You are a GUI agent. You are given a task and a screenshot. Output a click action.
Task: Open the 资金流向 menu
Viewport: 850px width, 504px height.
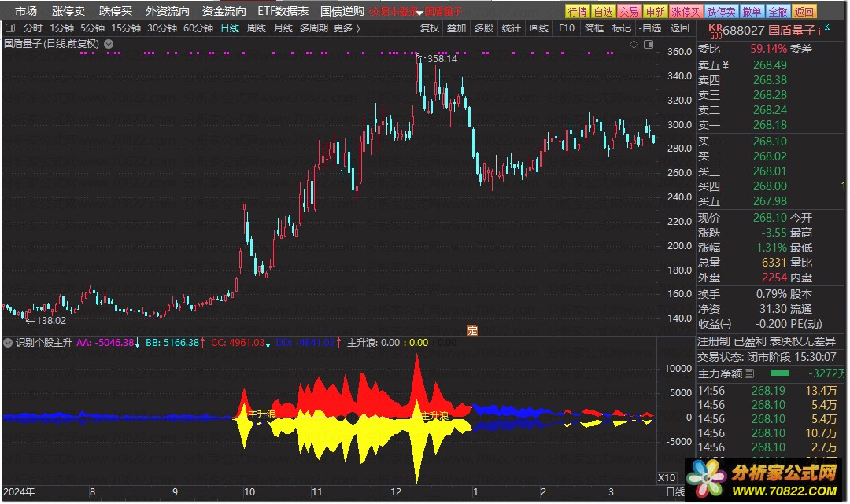pyautogui.click(x=224, y=11)
